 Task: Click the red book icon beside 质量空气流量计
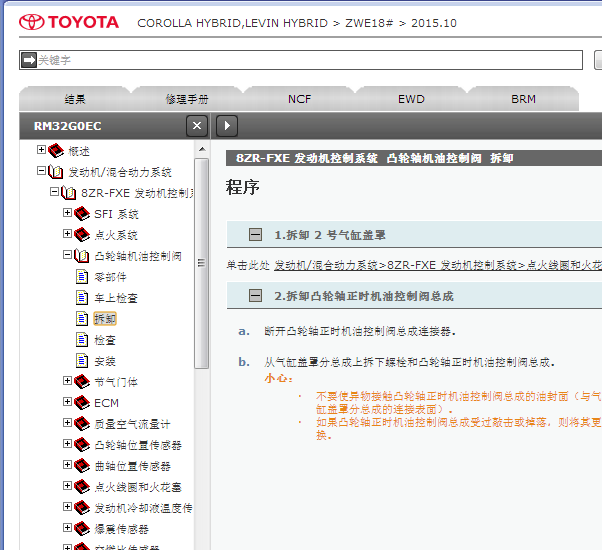click(82, 424)
